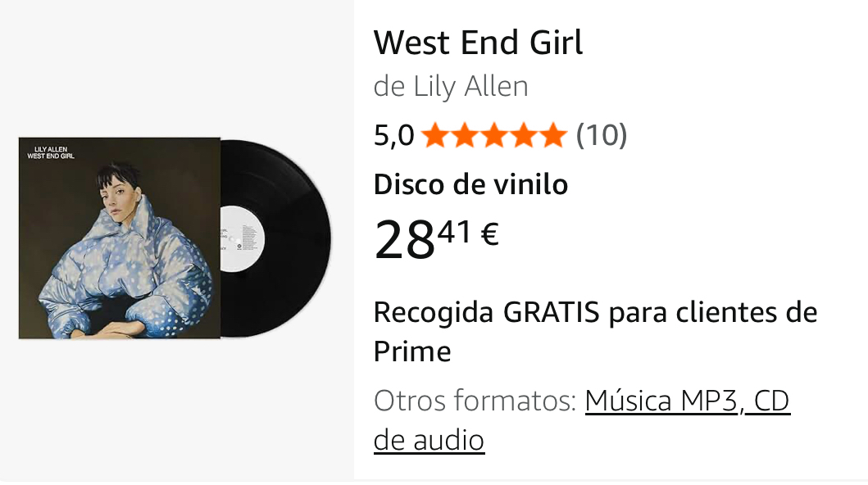
Task: Click the Otros formatos label
Action: pos(475,401)
